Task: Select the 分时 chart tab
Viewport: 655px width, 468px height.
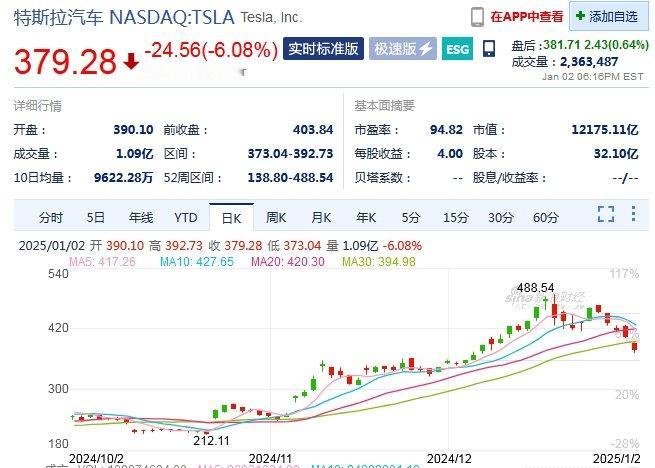Action: pos(51,218)
